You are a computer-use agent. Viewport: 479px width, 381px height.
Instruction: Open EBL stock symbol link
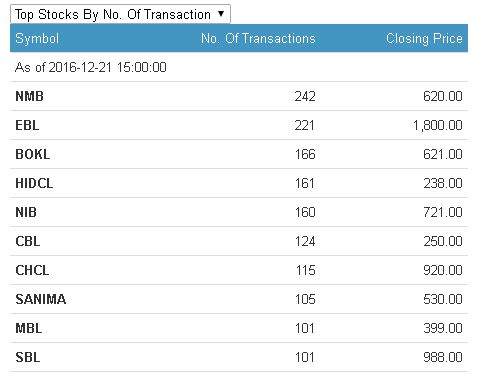27,125
